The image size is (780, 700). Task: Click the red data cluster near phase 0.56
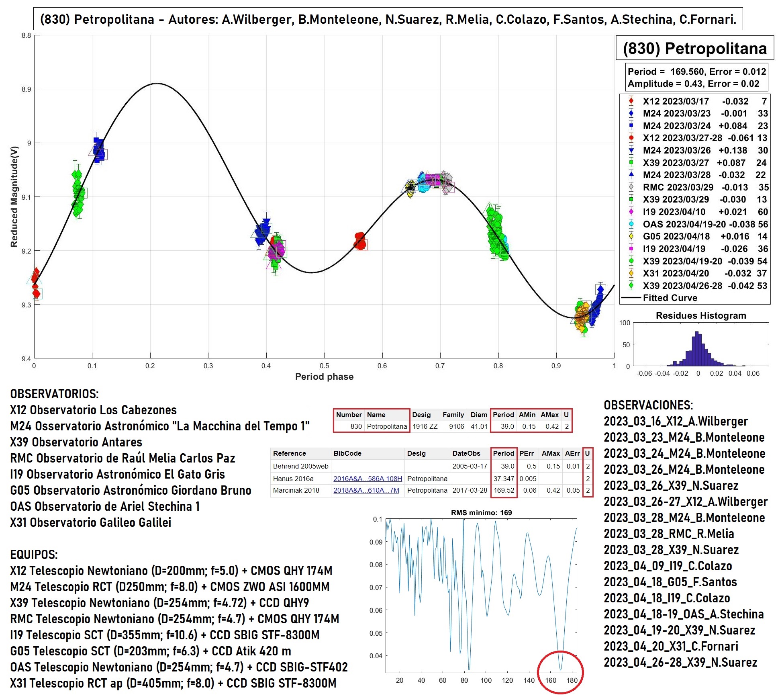click(x=361, y=241)
